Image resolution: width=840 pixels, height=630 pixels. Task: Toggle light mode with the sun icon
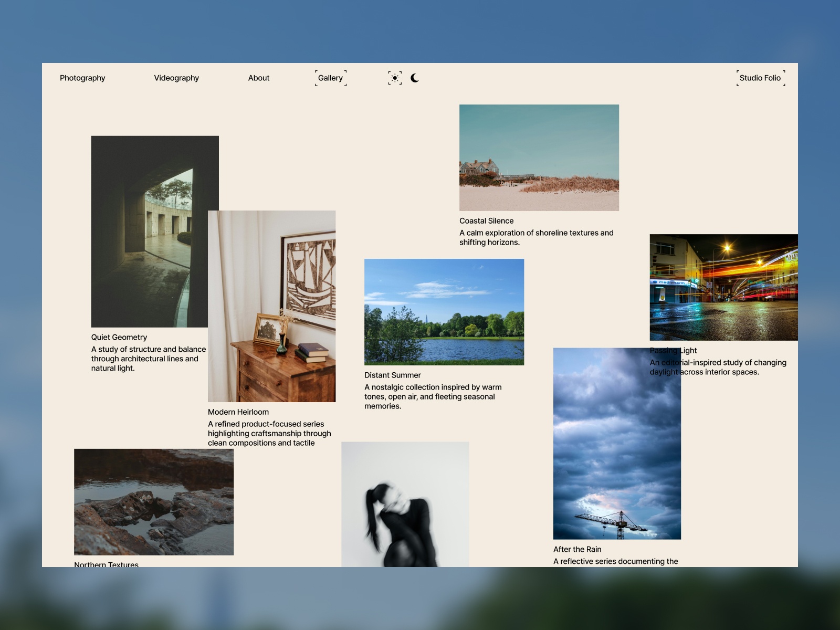(x=395, y=78)
